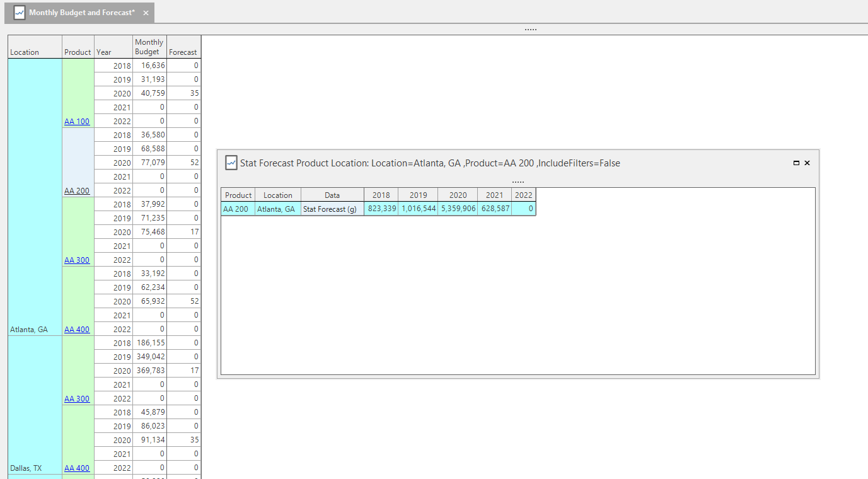Select the 369,783 monthly budget cell
The height and width of the screenshot is (479, 868).
coord(149,371)
